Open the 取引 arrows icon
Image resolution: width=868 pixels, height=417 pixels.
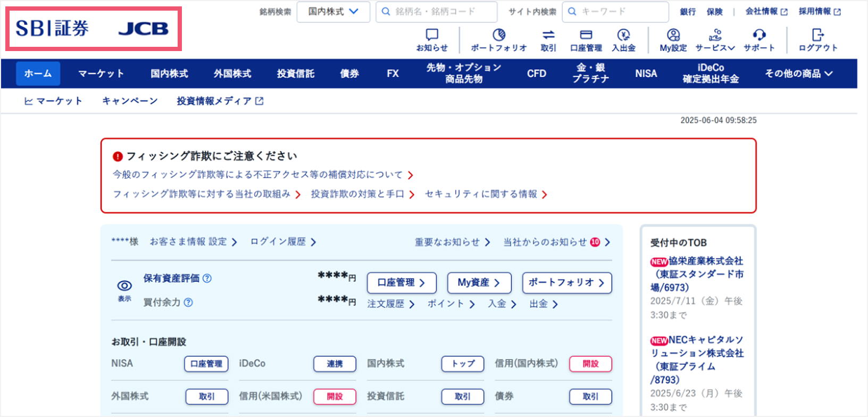pos(548,35)
